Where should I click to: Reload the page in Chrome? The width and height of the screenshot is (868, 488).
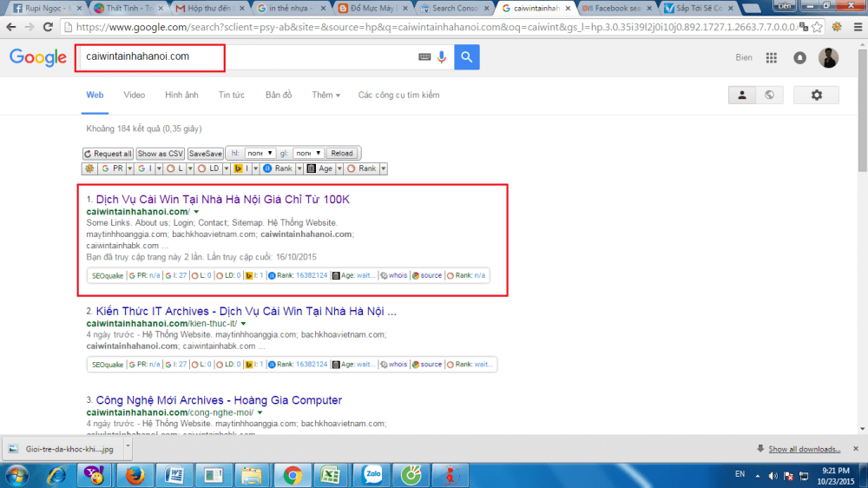click(x=48, y=27)
